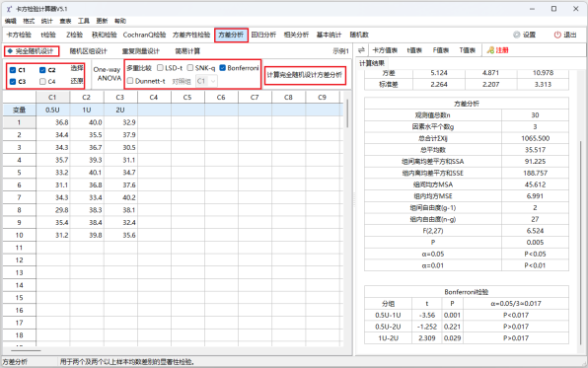Select the row 11 header
Image resolution: width=588 pixels, height=368 pixels.
19,248
